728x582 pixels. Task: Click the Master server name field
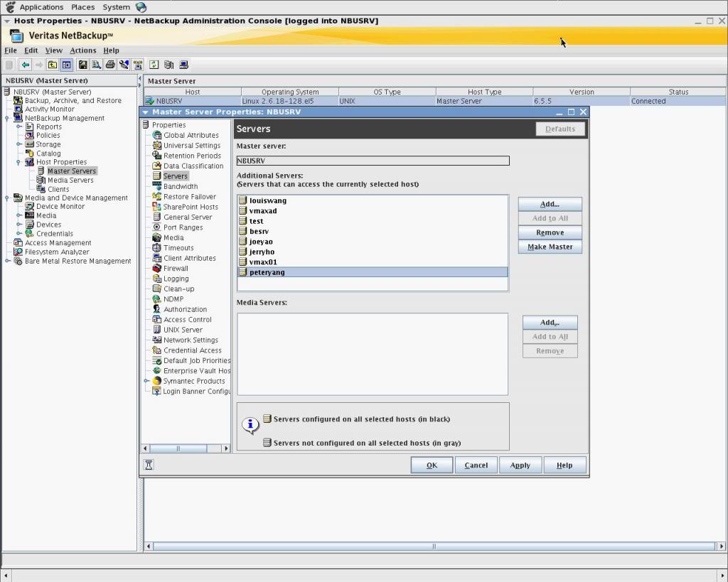373,161
